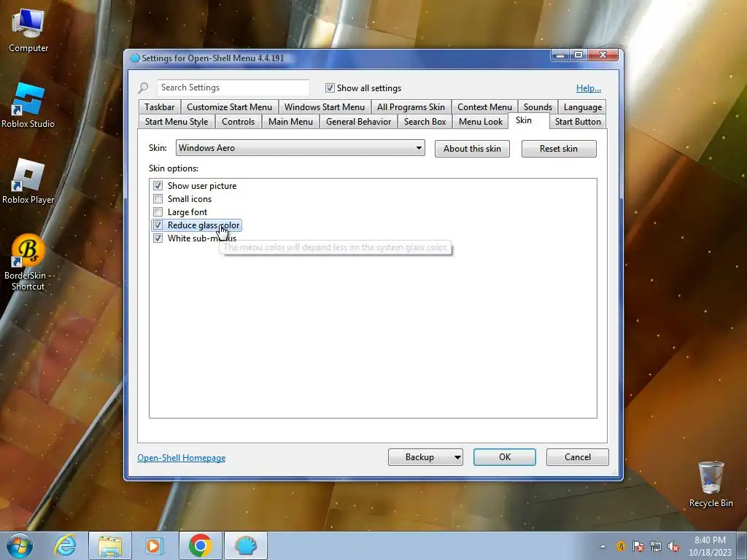
Task: Open Action Center flag tray icon
Action: coord(638,546)
